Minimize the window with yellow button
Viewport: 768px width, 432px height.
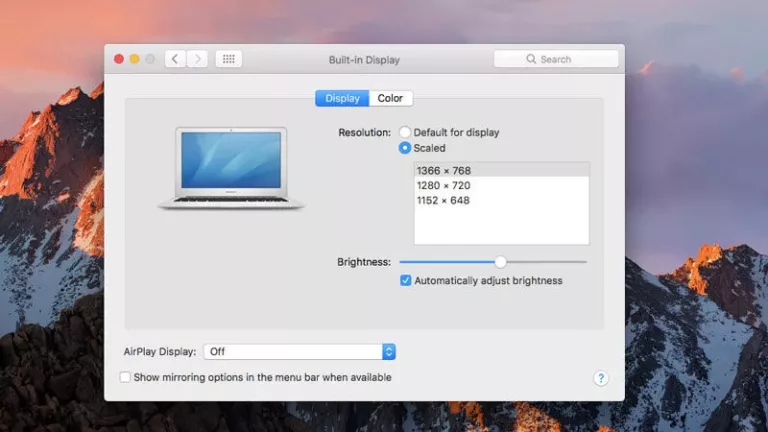click(135, 59)
